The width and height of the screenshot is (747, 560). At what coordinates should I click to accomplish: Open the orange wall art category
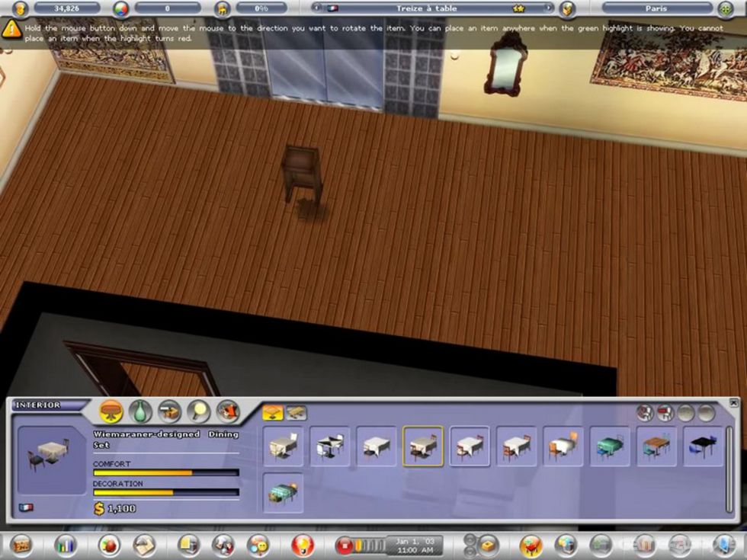pyautogui.click(x=228, y=411)
